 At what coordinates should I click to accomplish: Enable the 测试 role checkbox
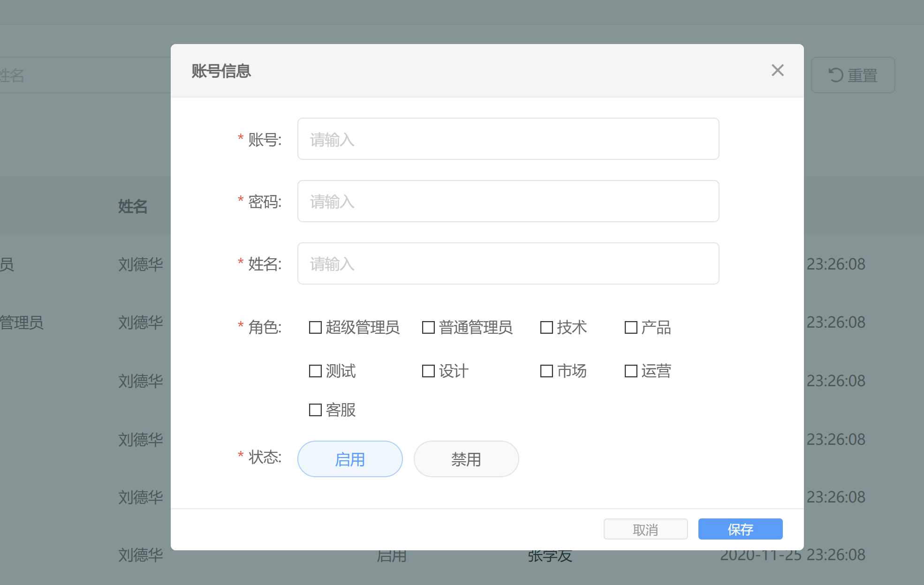click(x=315, y=371)
